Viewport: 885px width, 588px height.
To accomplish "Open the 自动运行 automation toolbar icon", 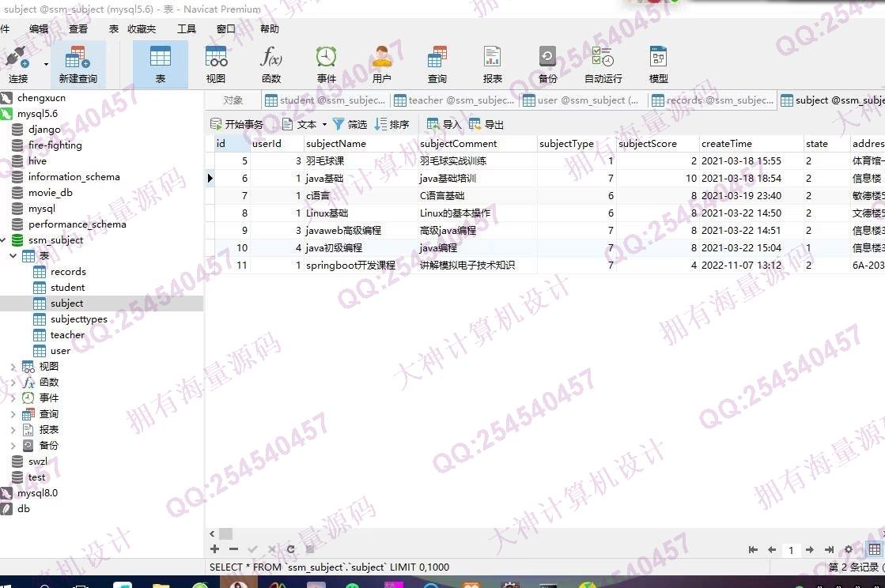I will pyautogui.click(x=603, y=64).
